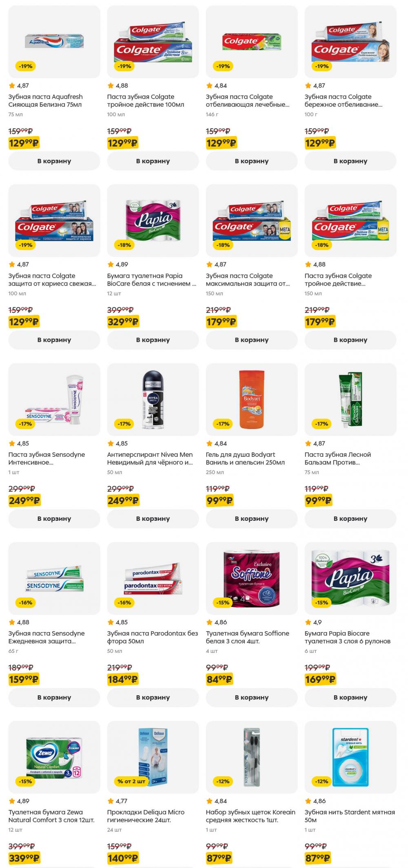408x868 pixels.
Task: Add Papia BioCare 12 шт to cart
Action: (x=153, y=340)
